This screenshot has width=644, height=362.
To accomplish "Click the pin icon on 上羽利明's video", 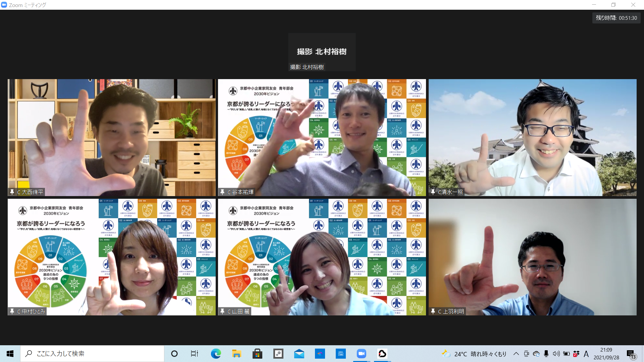I will (x=433, y=311).
